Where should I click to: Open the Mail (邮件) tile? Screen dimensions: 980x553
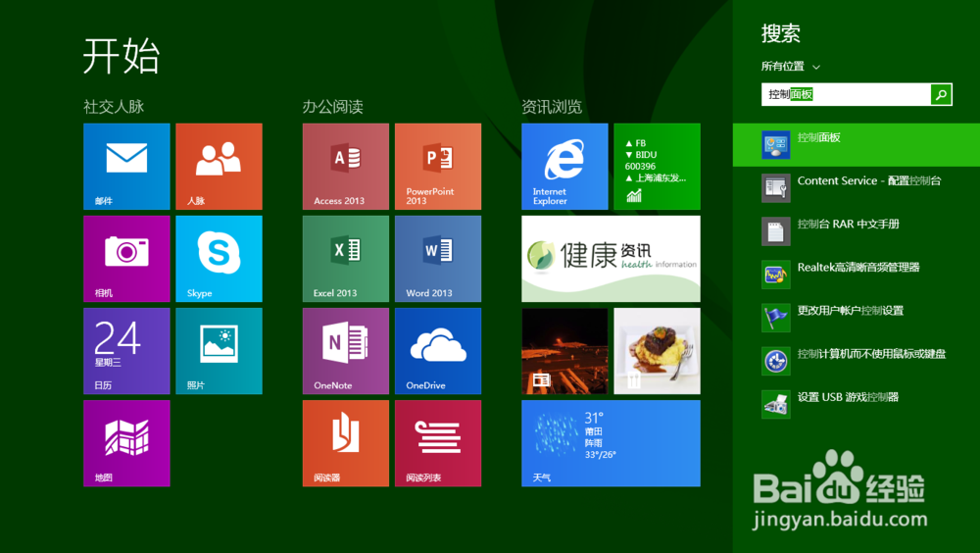pos(126,167)
